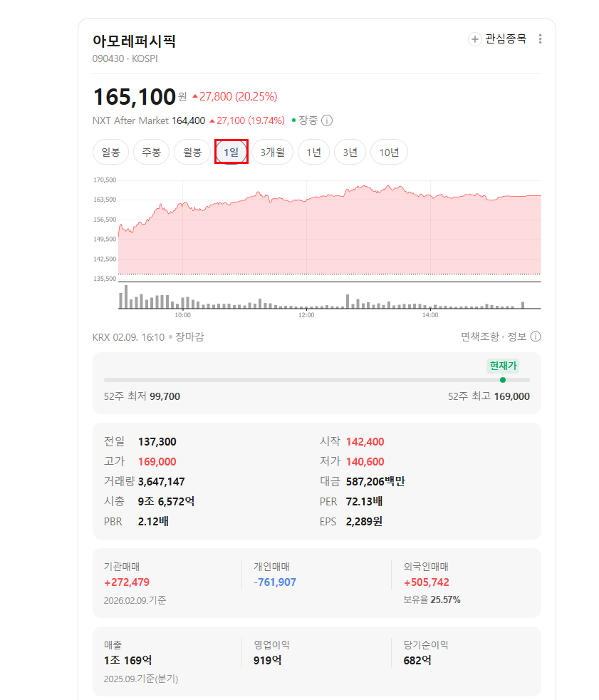Click 전일 value 137,300
This screenshot has width=599, height=700.
[157, 442]
